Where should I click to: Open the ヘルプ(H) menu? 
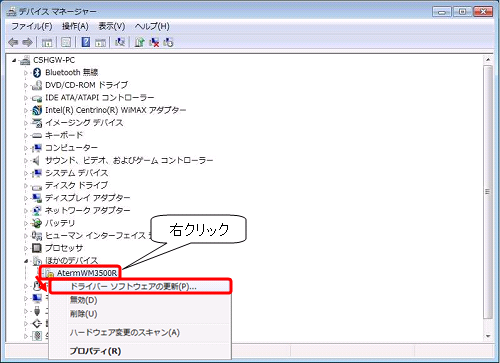(x=152, y=26)
